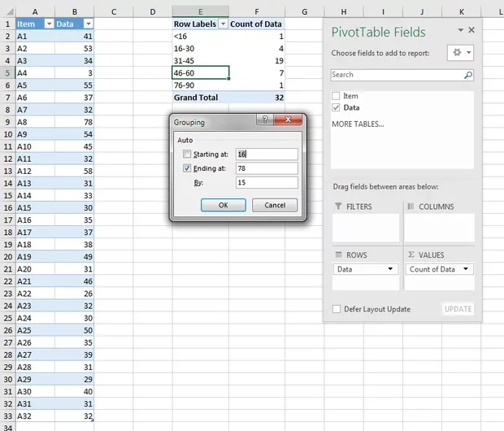Click the MORE TABLES... link
The image size is (504, 431).
[x=358, y=124]
